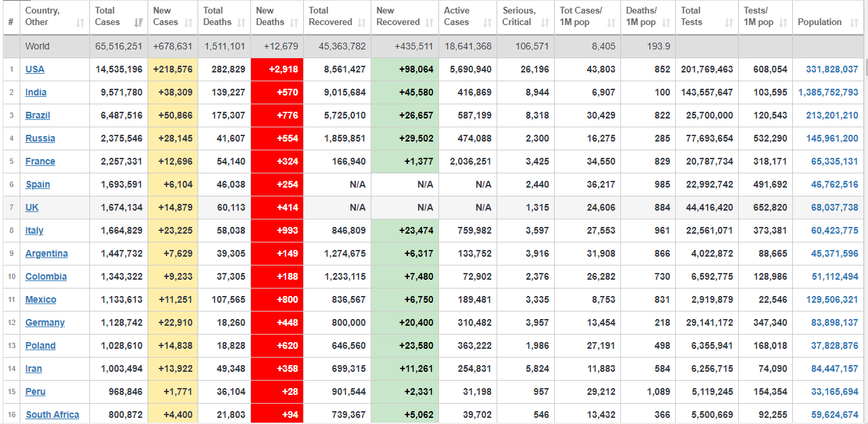This screenshot has width=868, height=424.
Task: Sort by New Recovered column header
Action: [405, 17]
